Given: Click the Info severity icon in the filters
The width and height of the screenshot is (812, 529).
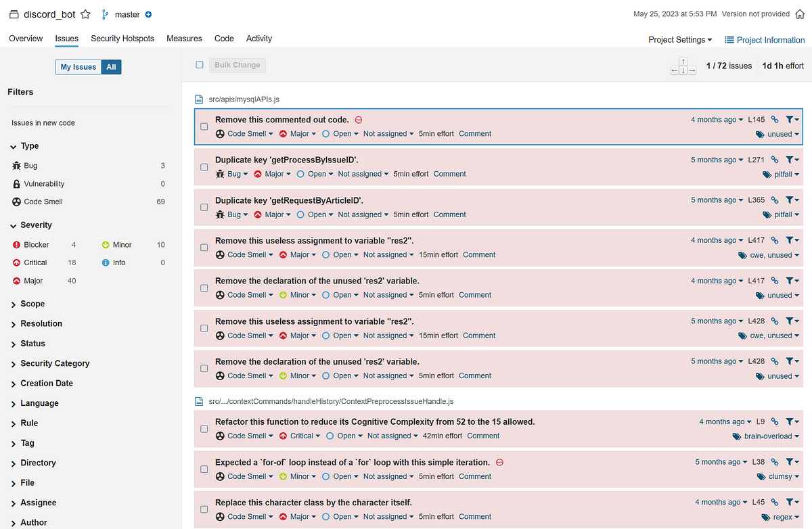Looking at the screenshot, I should click(106, 262).
